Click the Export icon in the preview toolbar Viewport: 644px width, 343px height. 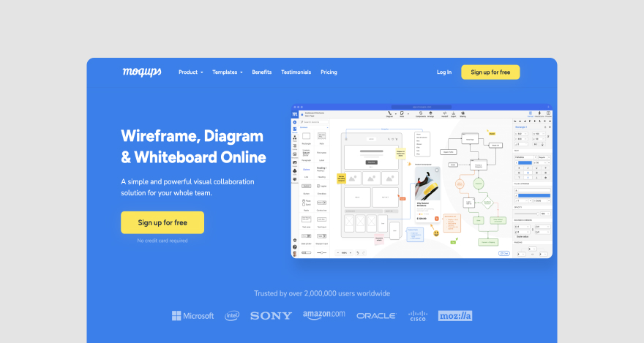[x=454, y=114]
